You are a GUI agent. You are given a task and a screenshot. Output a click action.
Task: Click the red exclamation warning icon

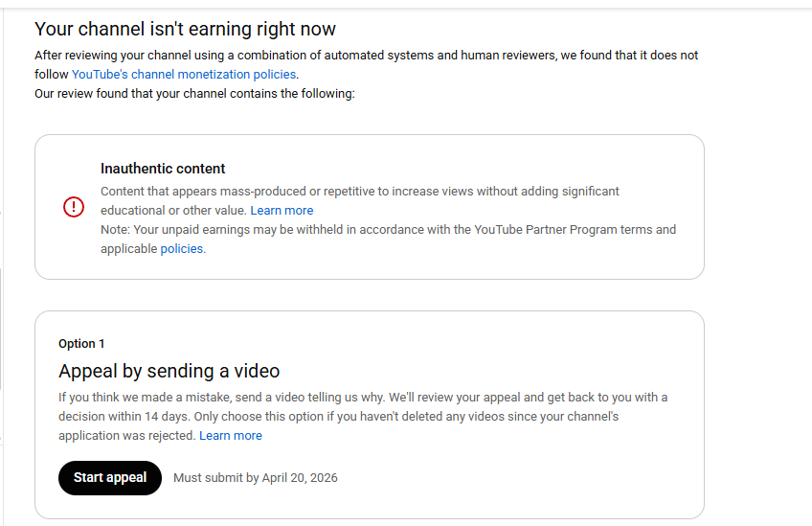tap(74, 207)
